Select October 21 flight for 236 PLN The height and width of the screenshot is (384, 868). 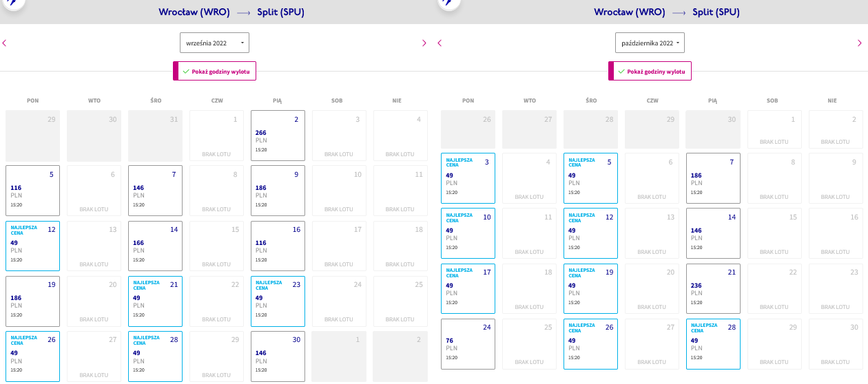click(x=713, y=288)
